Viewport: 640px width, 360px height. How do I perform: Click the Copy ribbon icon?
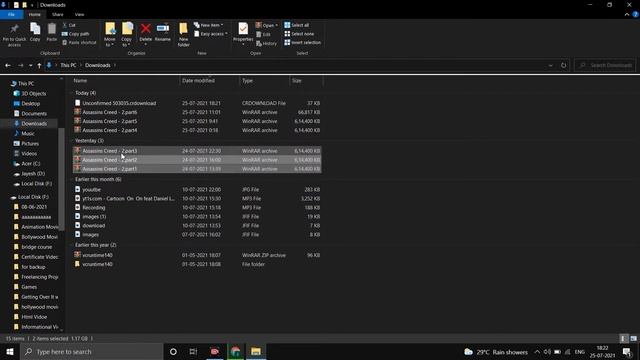tap(35, 29)
